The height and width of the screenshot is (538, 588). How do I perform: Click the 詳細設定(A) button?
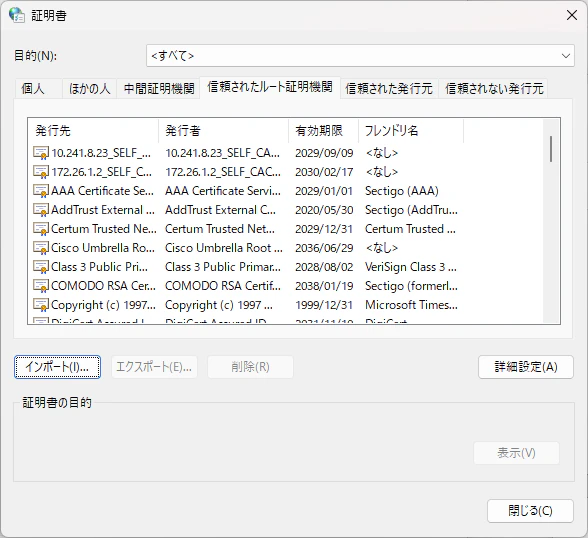(526, 367)
